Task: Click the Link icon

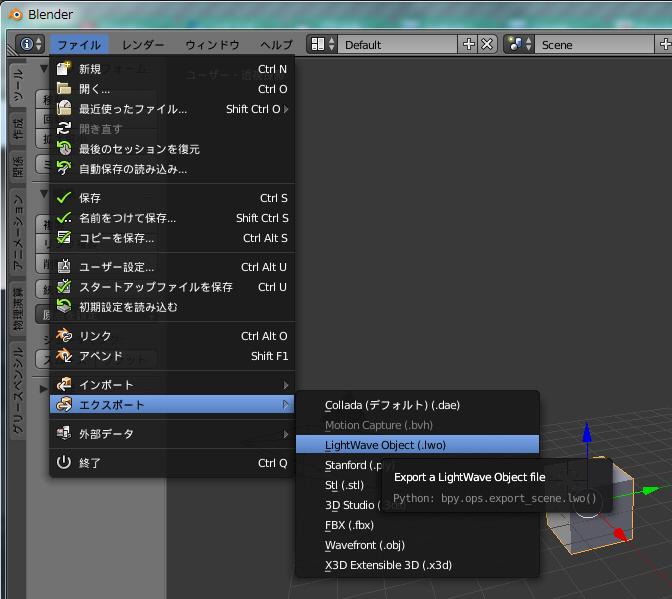Action: (x=64, y=335)
